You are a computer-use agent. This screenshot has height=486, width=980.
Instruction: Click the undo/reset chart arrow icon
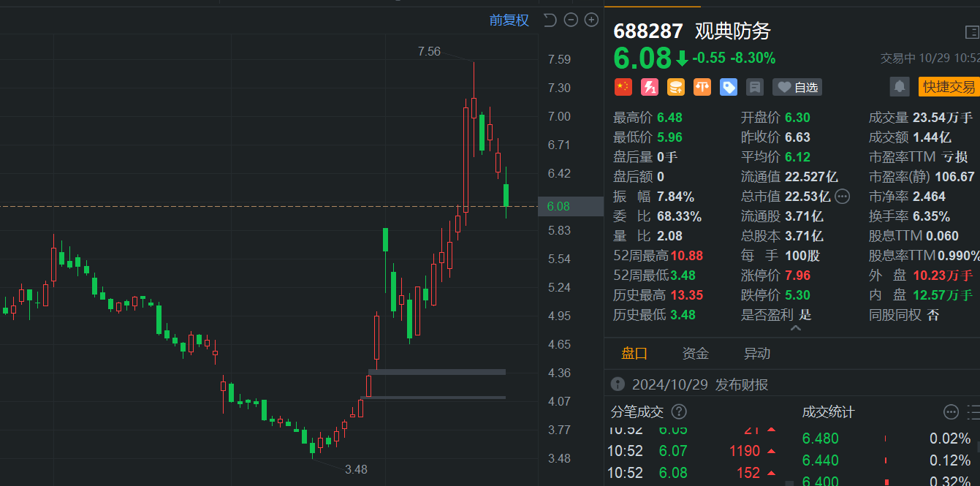(551, 20)
